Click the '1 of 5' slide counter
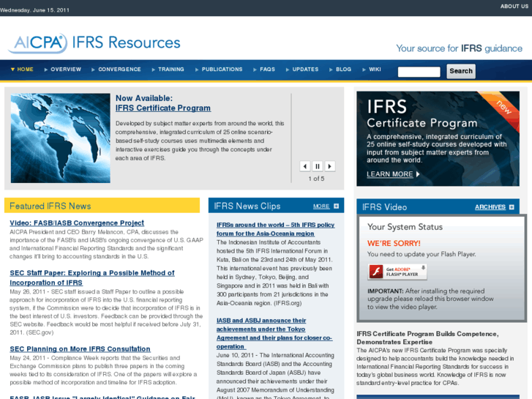Screen dimensions: 532x399 coord(316,179)
